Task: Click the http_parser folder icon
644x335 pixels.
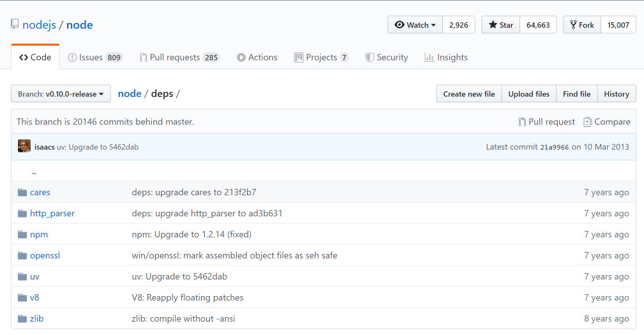Action: coord(22,214)
